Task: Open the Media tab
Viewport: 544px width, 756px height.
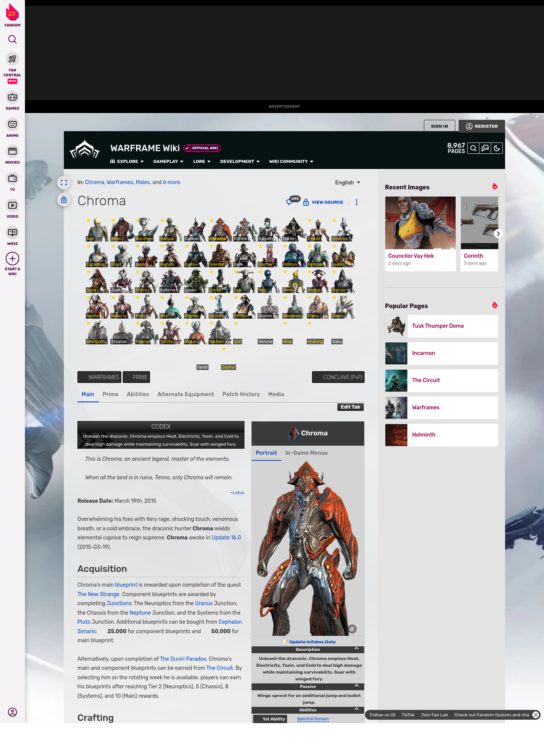Action: [276, 394]
